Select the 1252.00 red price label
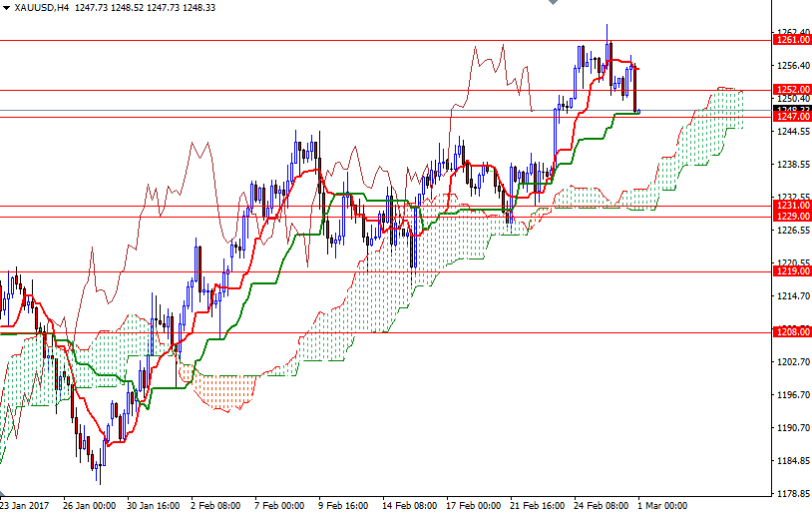Viewport: 812px width, 513px height. (792, 89)
